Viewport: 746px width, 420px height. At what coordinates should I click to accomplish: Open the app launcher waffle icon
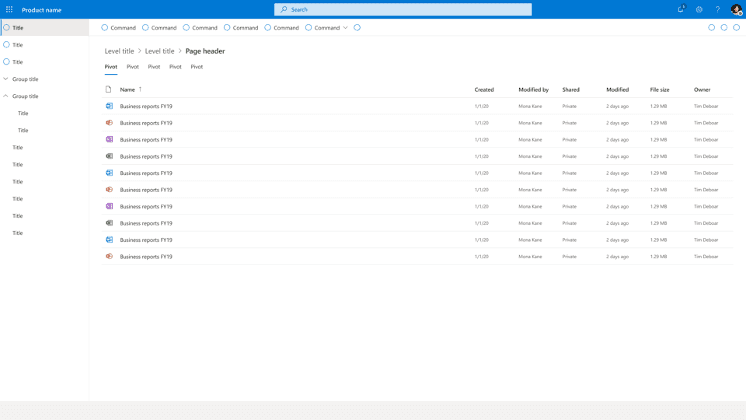click(9, 10)
